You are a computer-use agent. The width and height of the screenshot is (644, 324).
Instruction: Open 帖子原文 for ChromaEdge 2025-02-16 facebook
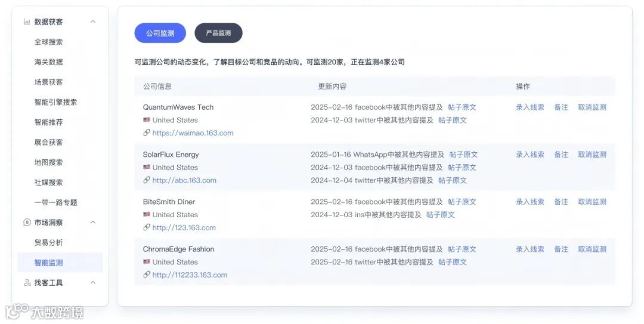click(x=462, y=249)
